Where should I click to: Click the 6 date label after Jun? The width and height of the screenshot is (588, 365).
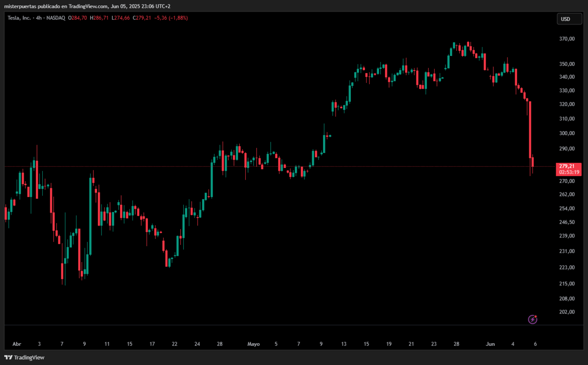(x=535, y=344)
